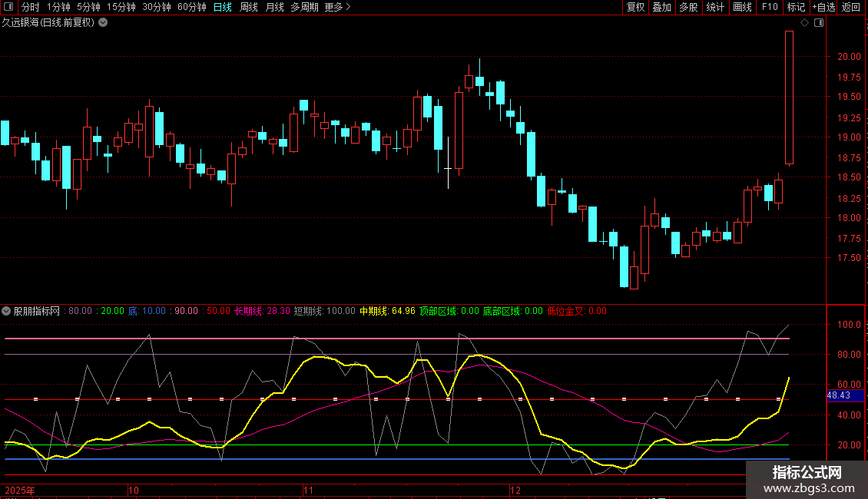Click the 复权 adjustment button
Image resolution: width=868 pixels, height=499 pixels.
(636, 7)
